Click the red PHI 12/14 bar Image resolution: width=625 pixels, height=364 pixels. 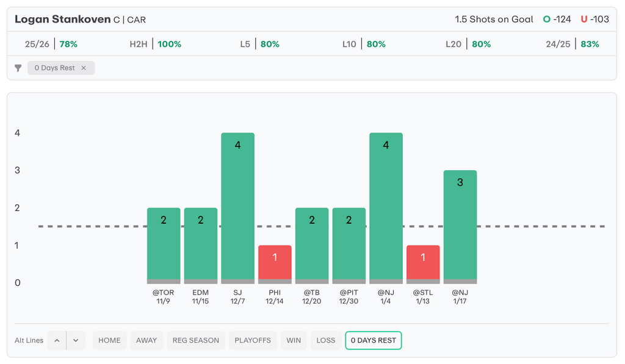click(275, 263)
